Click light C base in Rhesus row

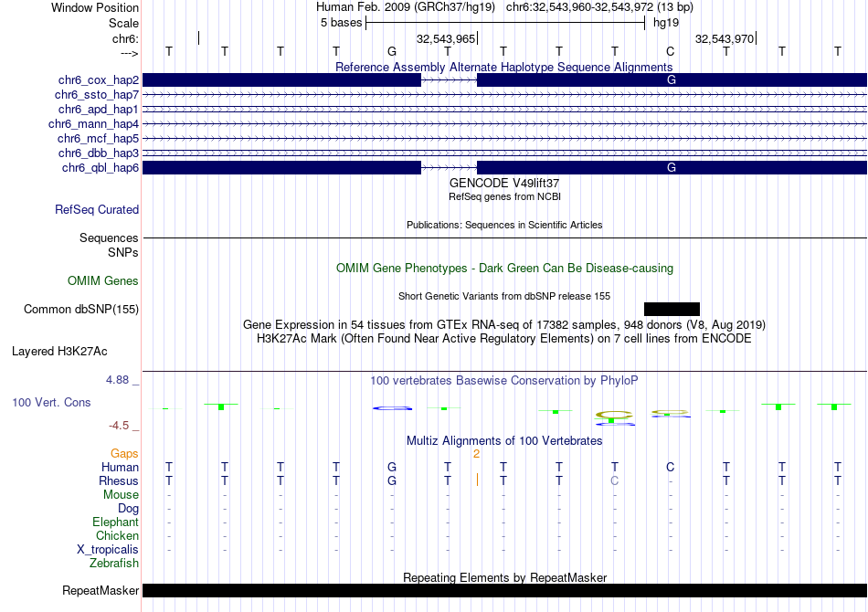pyautogui.click(x=615, y=480)
